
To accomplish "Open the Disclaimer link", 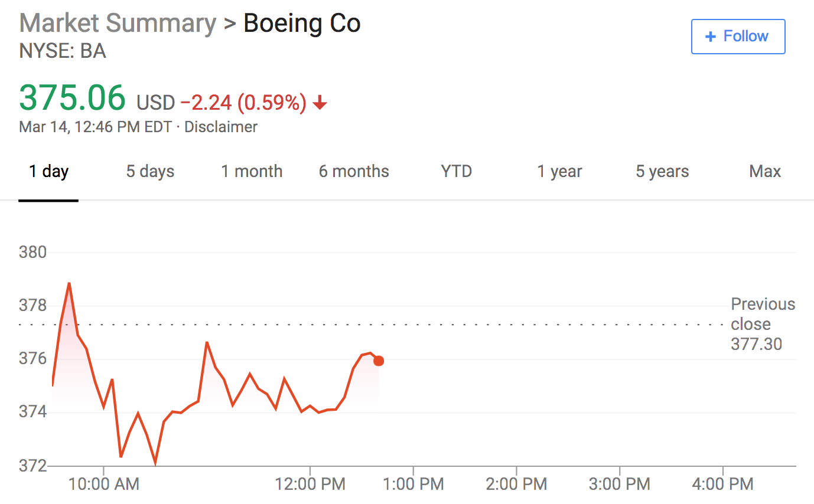I will (221, 127).
